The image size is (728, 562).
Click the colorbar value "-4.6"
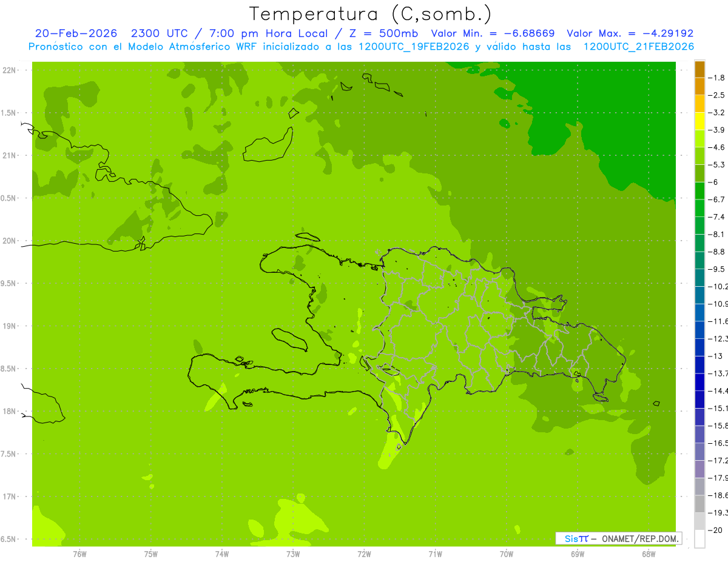(717, 147)
